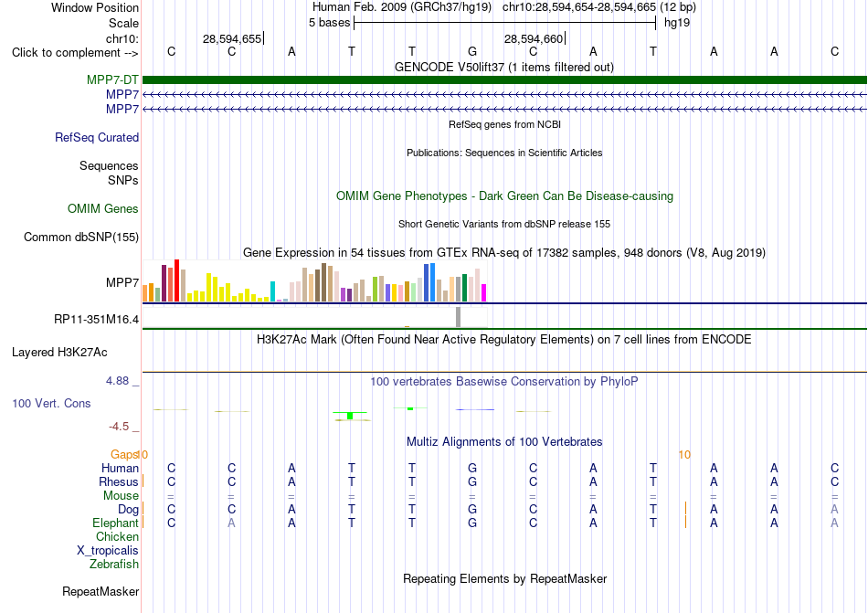Click 'RefSeq genes from NCBI' track title
Viewport: 868px width, 613px height.
pyautogui.click(x=505, y=124)
